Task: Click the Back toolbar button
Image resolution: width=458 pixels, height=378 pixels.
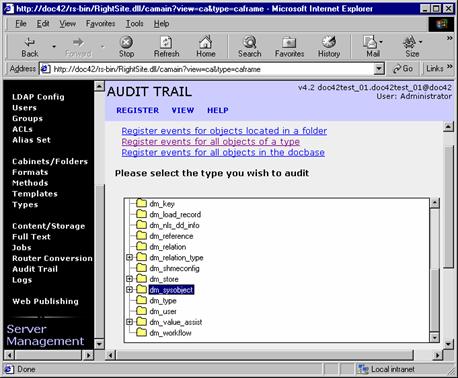Action: [x=30, y=47]
